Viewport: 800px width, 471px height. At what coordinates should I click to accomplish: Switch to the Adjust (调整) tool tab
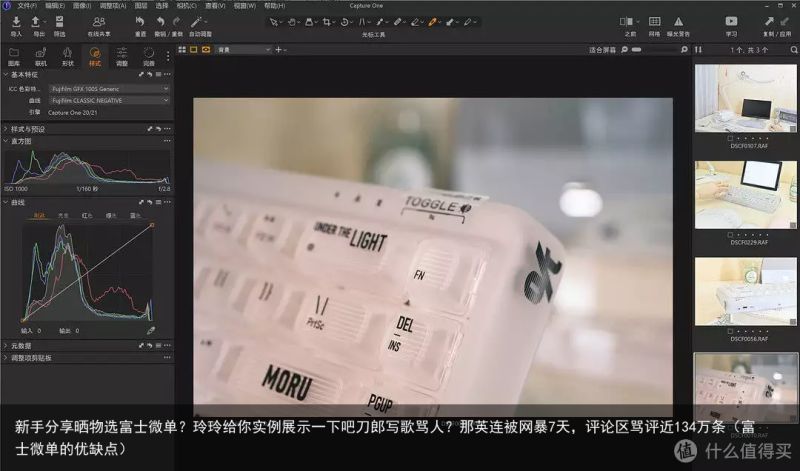121,56
